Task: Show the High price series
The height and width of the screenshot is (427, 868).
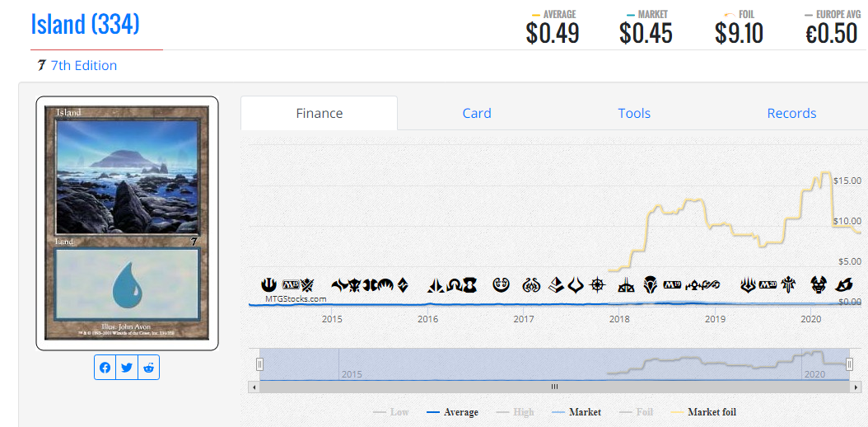Action: (516, 412)
